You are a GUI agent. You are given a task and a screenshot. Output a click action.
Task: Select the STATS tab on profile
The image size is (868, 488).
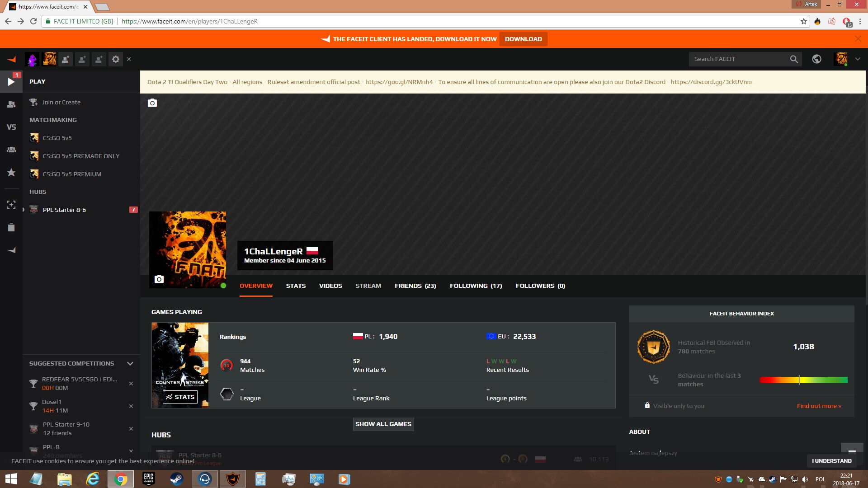pos(295,286)
